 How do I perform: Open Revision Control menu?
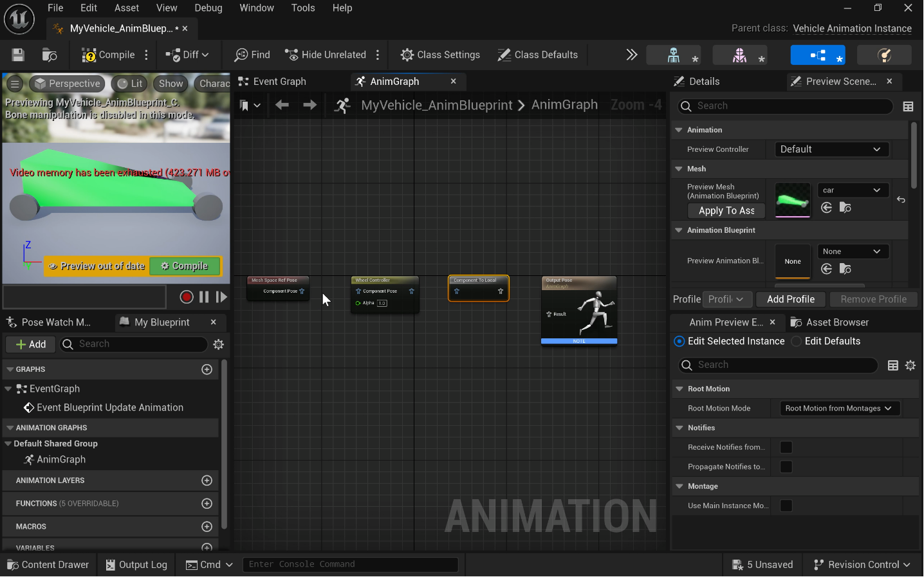click(862, 565)
